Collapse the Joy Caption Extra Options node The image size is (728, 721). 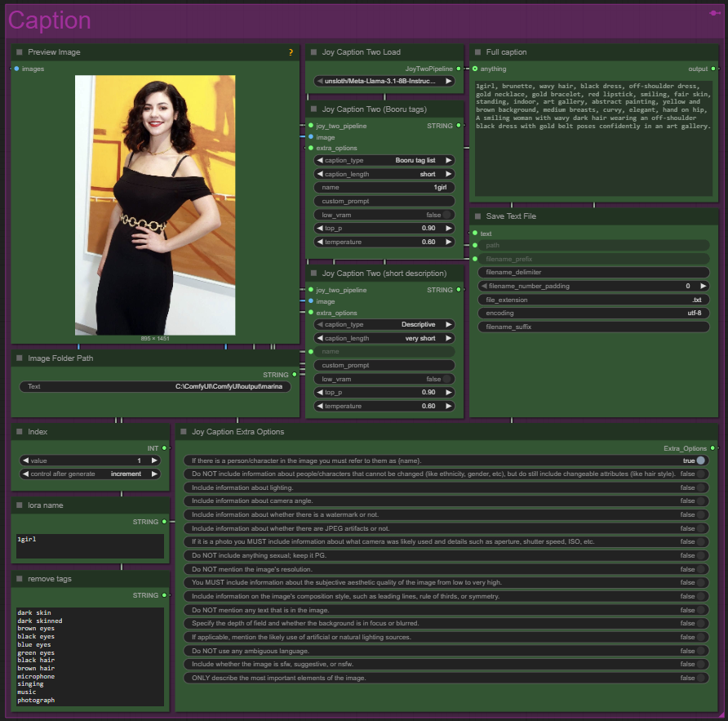pyautogui.click(x=184, y=432)
